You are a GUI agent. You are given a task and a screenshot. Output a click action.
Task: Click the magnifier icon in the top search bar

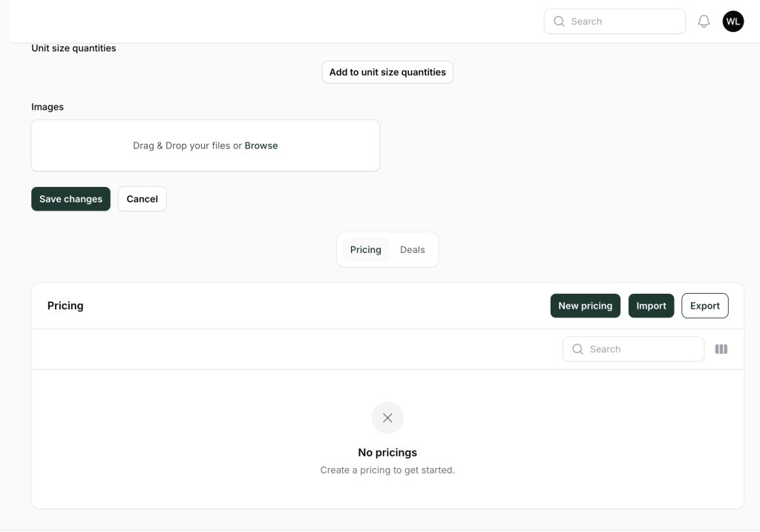pos(559,22)
